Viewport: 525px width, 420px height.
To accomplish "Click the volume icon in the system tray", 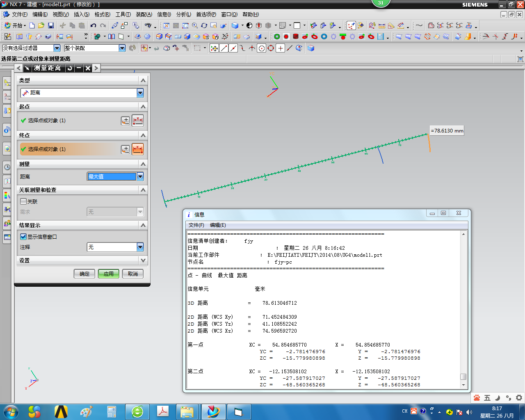I will [x=469, y=412].
